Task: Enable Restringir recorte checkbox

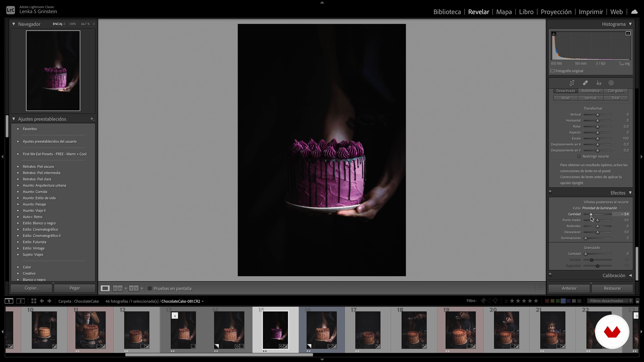Action: click(579, 156)
